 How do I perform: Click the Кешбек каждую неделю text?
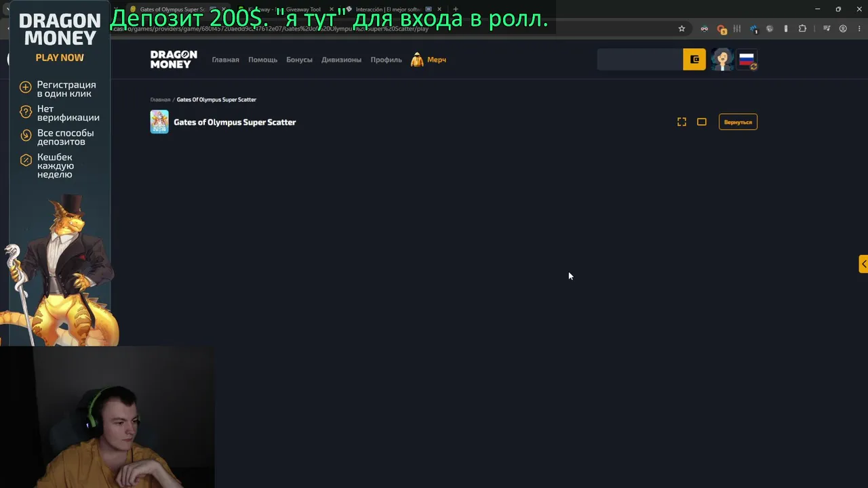pos(56,166)
